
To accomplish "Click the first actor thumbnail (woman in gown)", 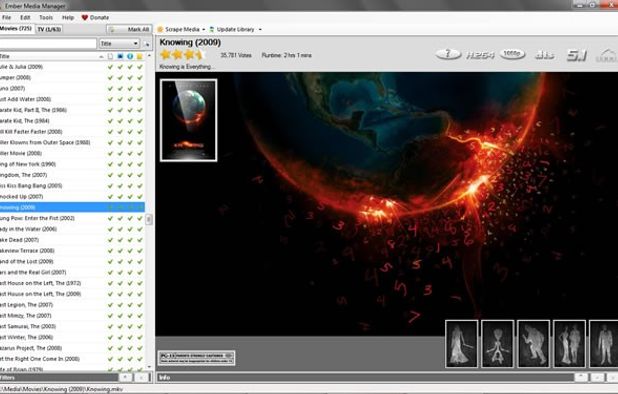I will click(x=462, y=344).
